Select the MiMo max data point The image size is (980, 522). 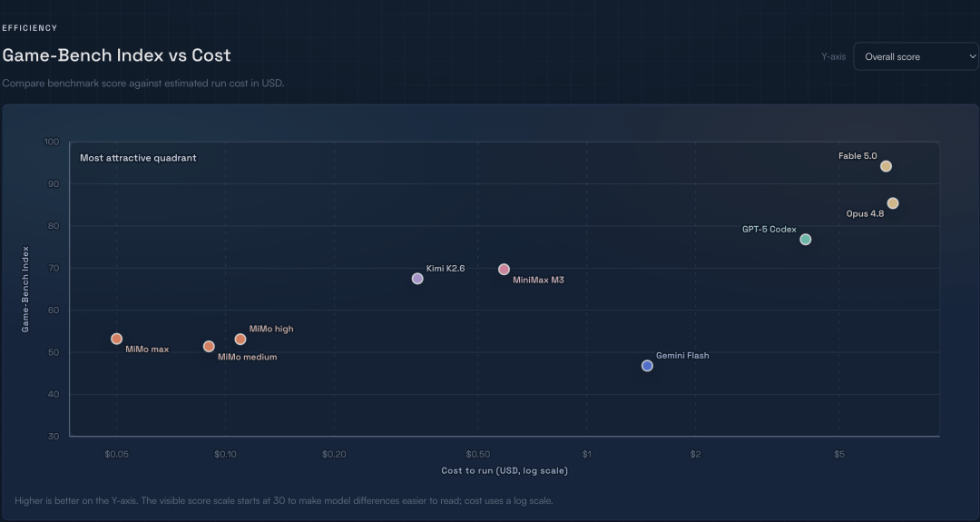click(116, 339)
